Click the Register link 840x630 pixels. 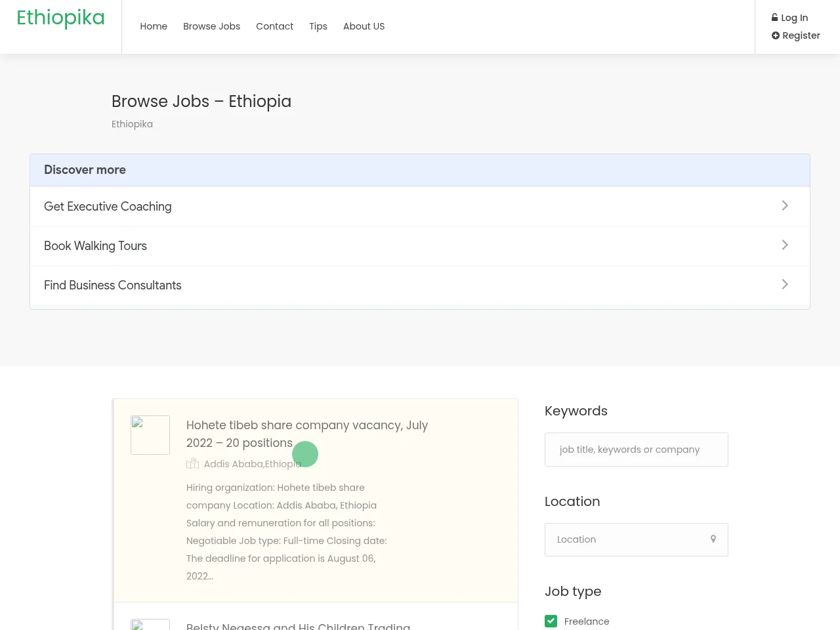(795, 35)
